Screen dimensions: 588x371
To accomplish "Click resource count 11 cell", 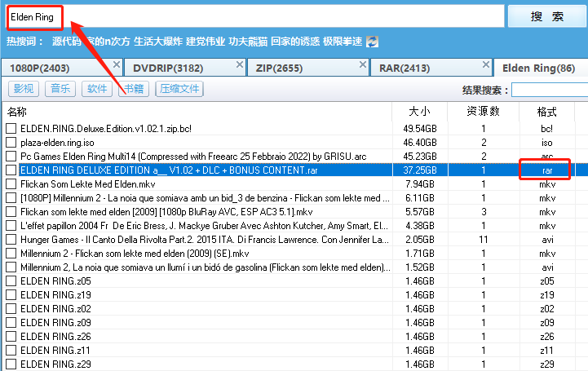I will click(x=484, y=240).
